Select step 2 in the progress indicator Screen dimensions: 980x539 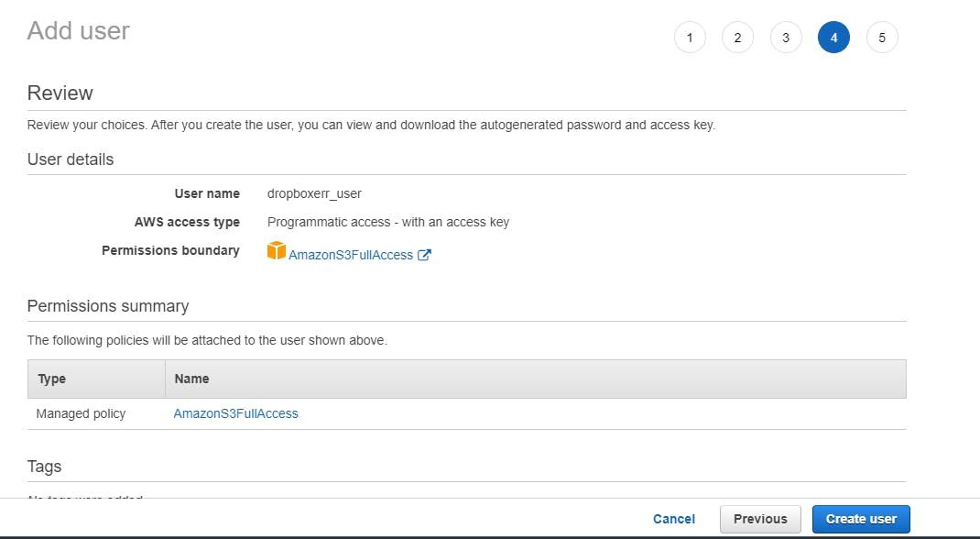(737, 38)
